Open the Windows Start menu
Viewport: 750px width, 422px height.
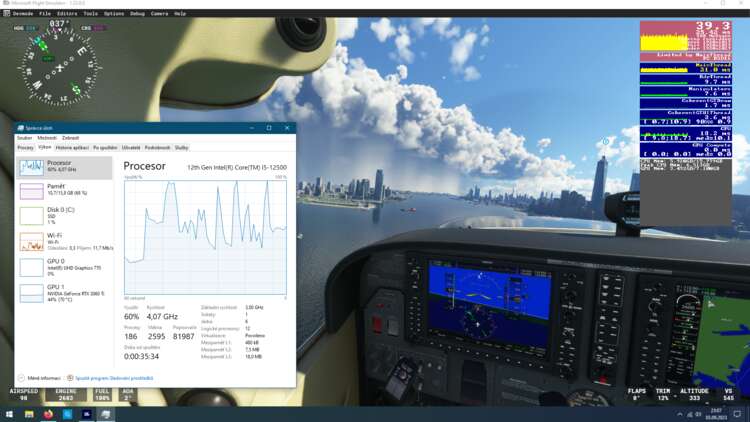[9, 414]
